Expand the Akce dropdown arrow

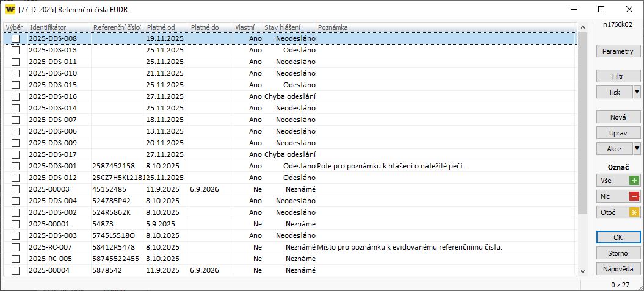coord(637,148)
